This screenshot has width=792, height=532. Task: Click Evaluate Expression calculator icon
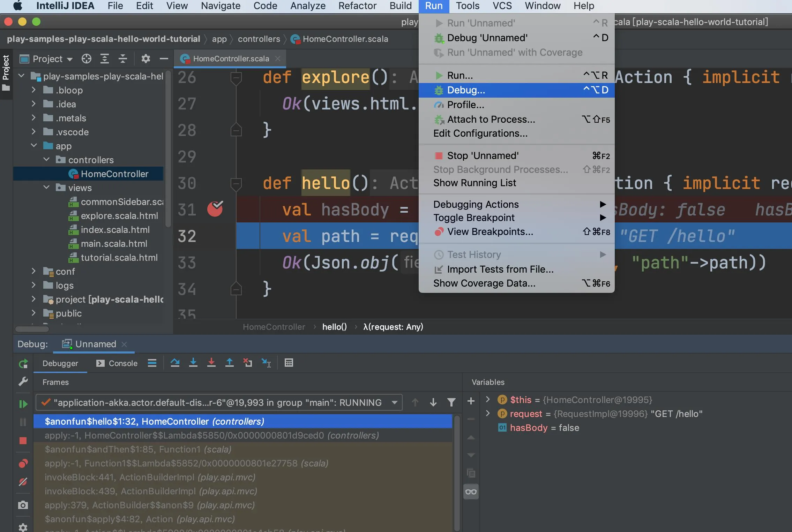coord(289,363)
